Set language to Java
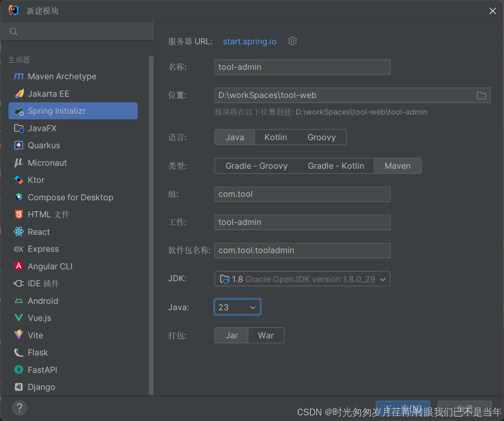Screen dimensions: 504x421 point(235,138)
